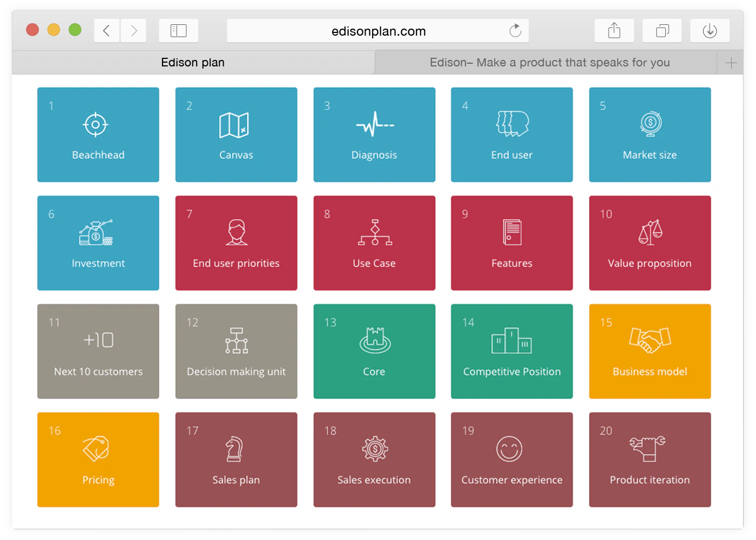Click the Value proposition label
The image size is (756, 540).
[650, 264]
